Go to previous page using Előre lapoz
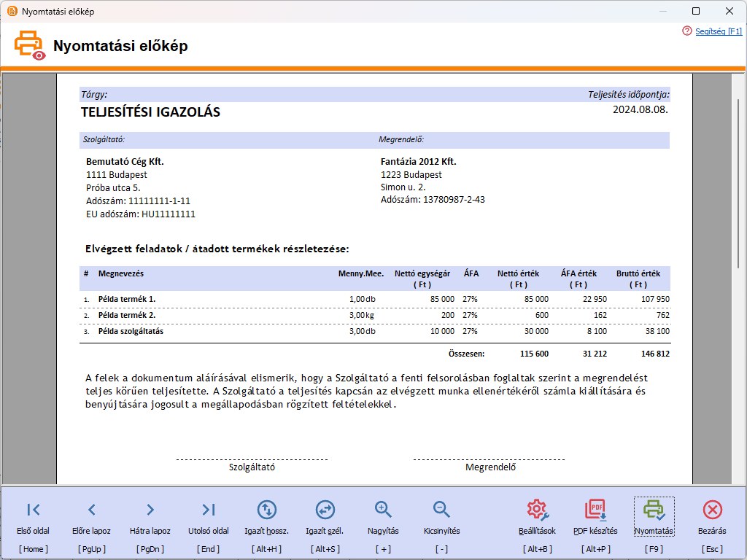Image resolution: width=747 pixels, height=560 pixels. (x=91, y=518)
